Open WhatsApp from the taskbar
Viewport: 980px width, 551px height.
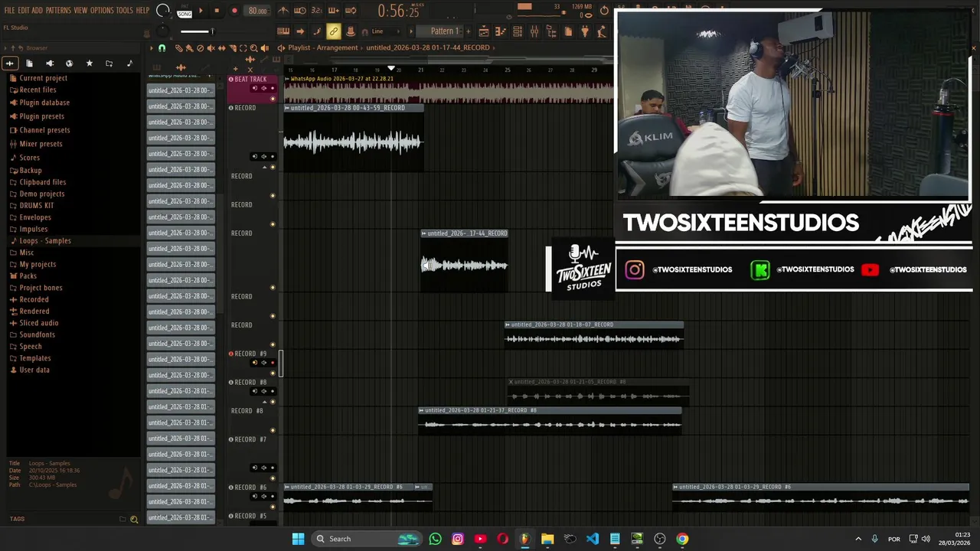click(x=435, y=539)
